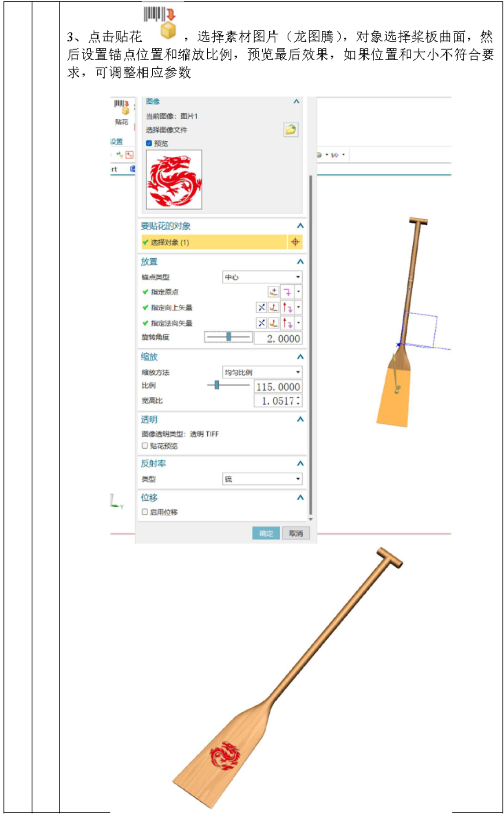Open the 反射率 类型 dropdown
The image size is (504, 815).
coord(262,479)
